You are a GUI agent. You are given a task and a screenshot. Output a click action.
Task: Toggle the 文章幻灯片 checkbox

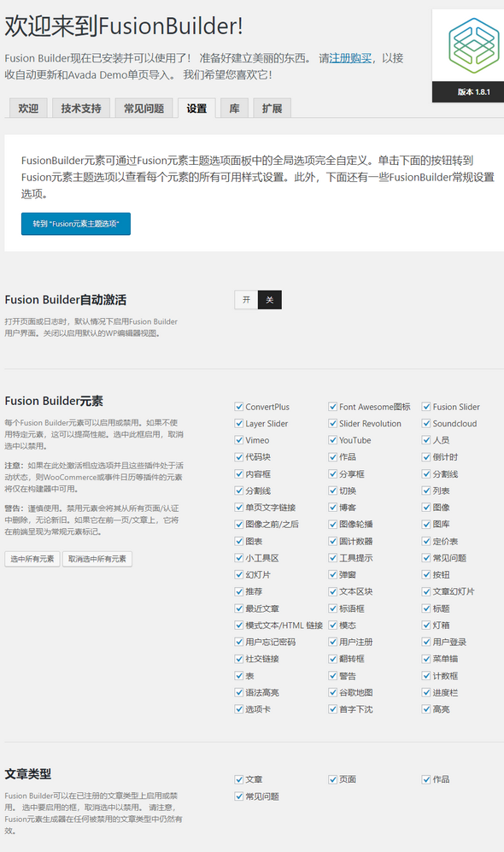426,591
